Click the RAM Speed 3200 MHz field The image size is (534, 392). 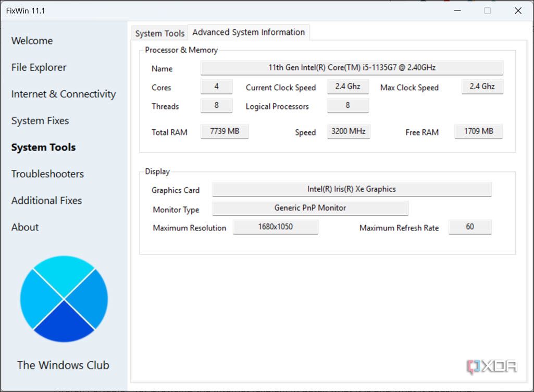(349, 131)
